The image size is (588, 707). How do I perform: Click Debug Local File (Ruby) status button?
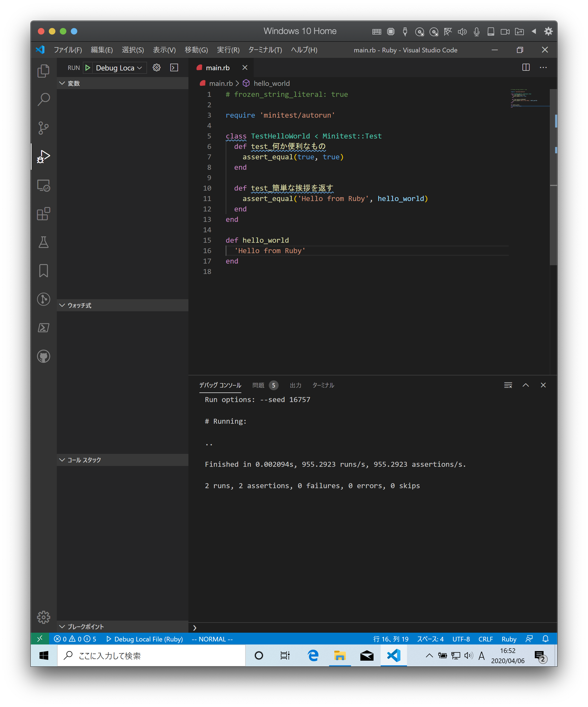pyautogui.click(x=145, y=639)
